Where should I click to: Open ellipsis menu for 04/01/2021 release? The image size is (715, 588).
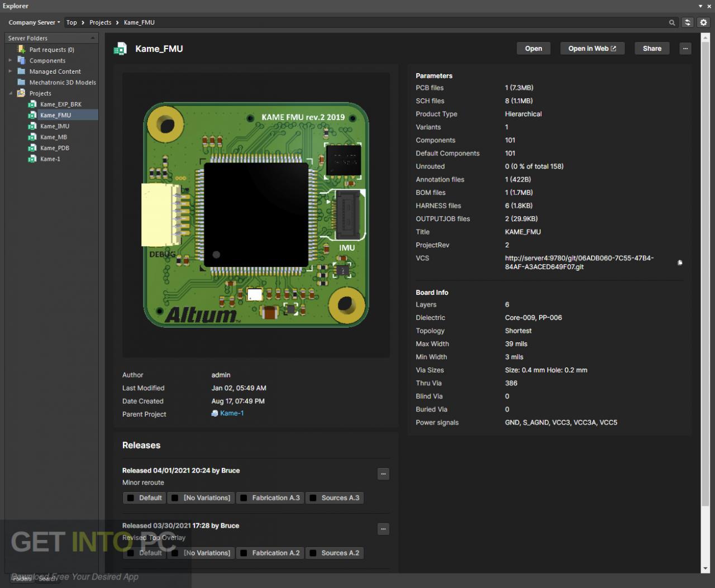383,474
